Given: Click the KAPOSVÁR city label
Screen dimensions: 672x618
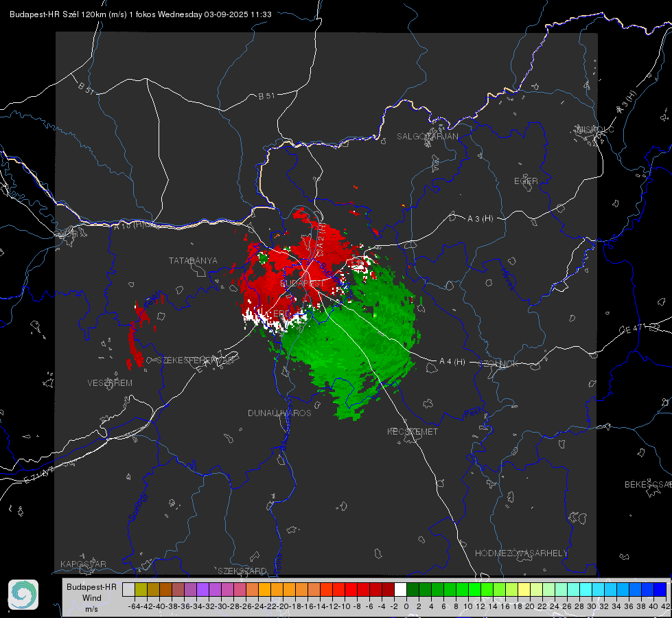Looking at the screenshot, I should click(x=83, y=564).
